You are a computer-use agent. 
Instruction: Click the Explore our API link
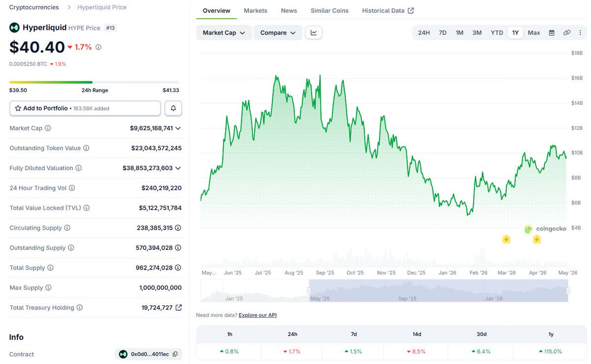pyautogui.click(x=258, y=315)
